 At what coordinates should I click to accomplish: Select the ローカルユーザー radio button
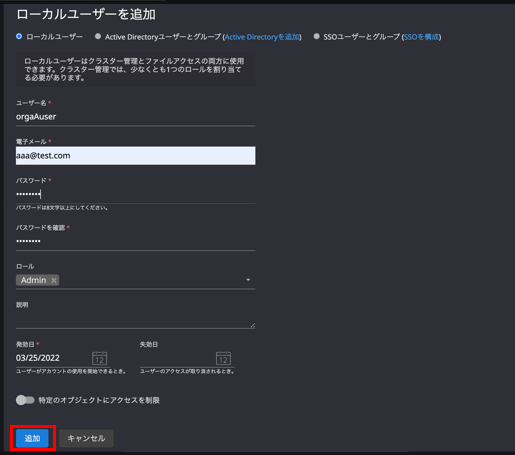(19, 36)
